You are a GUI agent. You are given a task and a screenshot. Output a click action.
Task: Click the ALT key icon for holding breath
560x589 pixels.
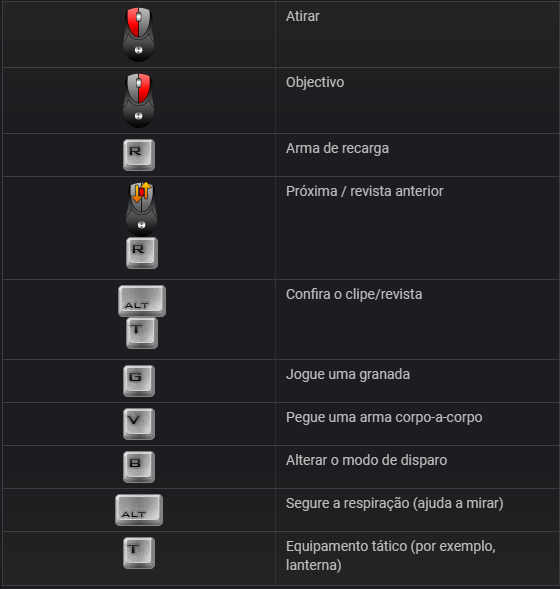139,510
